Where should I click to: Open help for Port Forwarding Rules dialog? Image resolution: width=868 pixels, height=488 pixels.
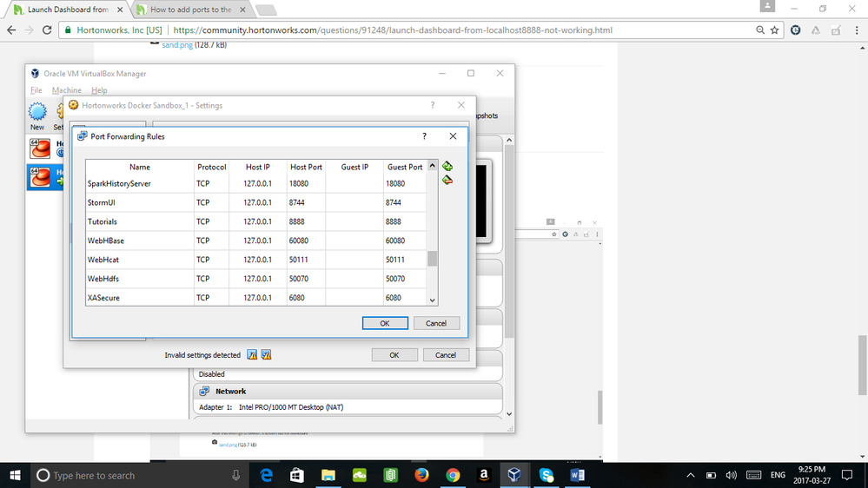[x=425, y=136]
